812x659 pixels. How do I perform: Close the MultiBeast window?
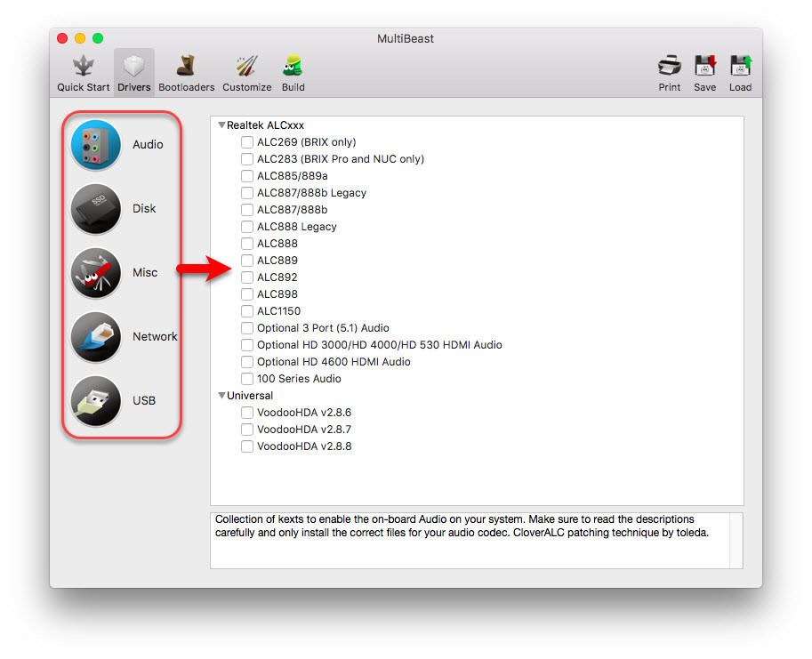[62, 38]
